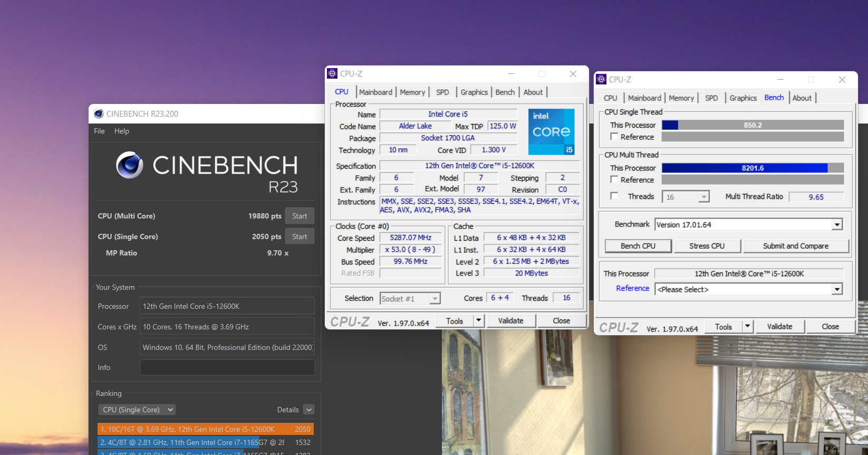
Task: Expand Tools dropdown arrow in right CPU-Z
Action: 747,326
